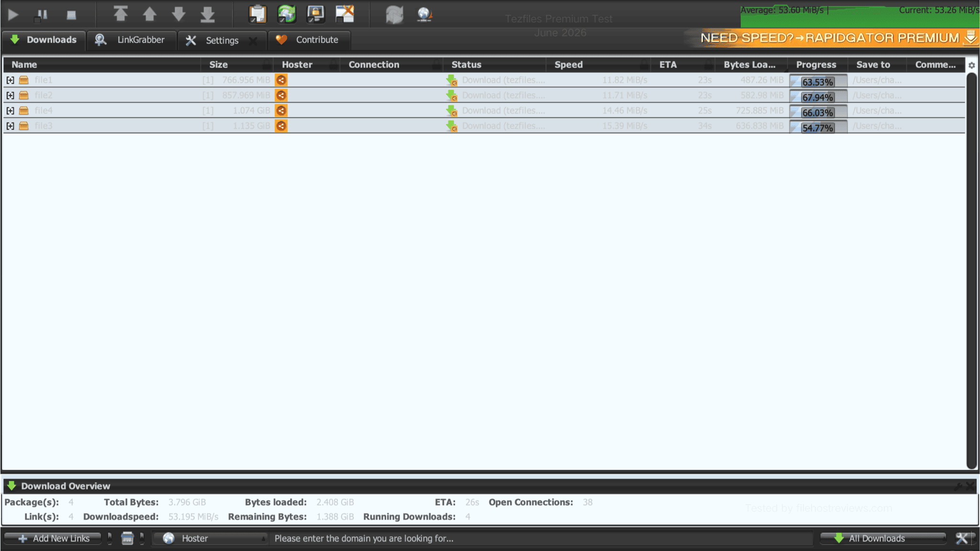Click the file3 progress bar at 54.77%
Image resolution: width=980 pixels, height=551 pixels.
818,127
